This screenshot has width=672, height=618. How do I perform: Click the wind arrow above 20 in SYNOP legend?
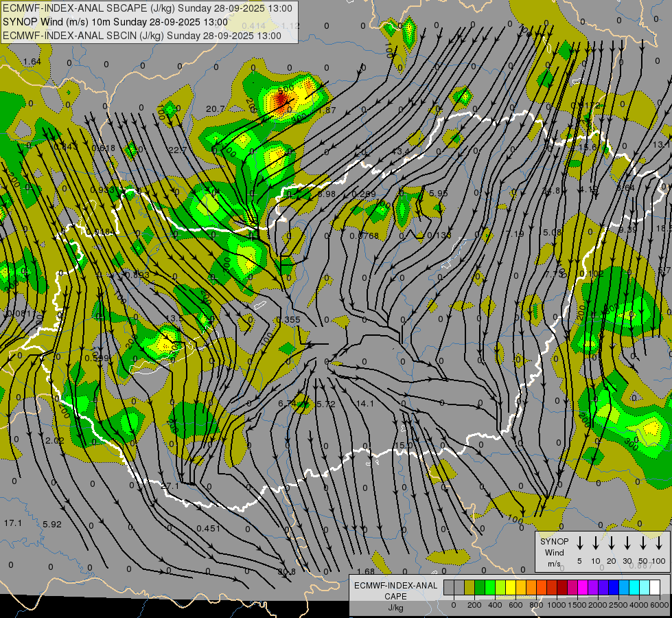click(612, 543)
